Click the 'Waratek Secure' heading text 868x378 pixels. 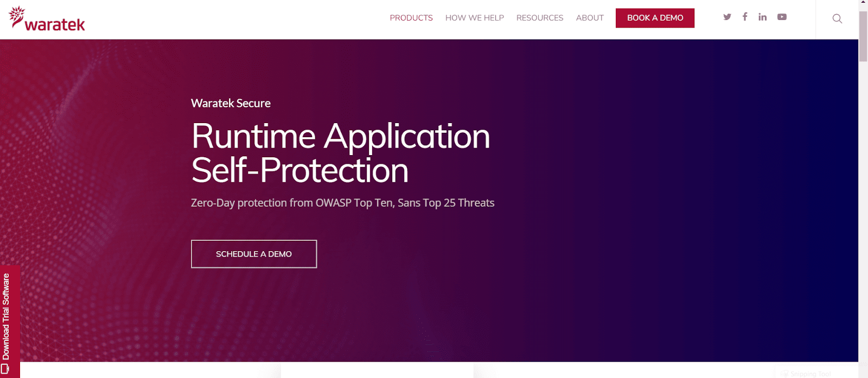(231, 103)
